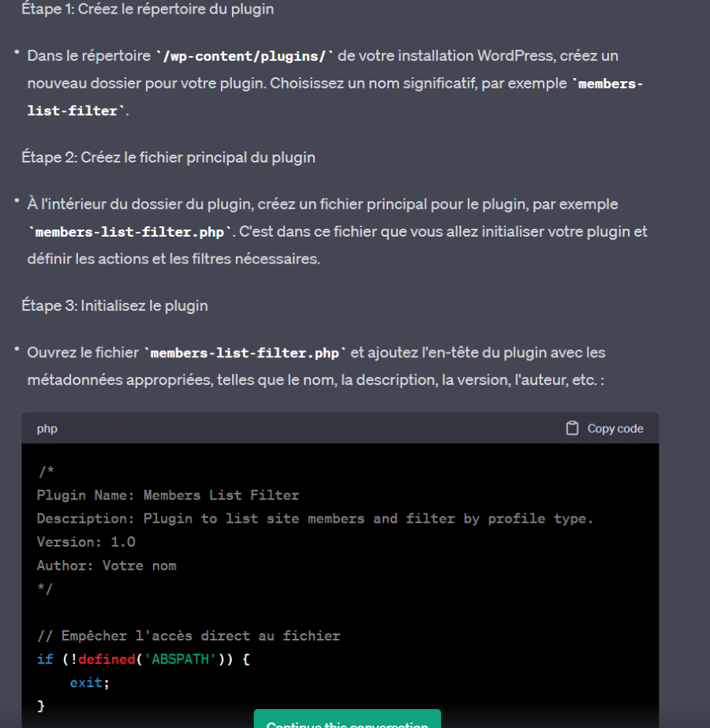Click the Author: Votre nom code line
The width and height of the screenshot is (710, 728).
click(106, 566)
